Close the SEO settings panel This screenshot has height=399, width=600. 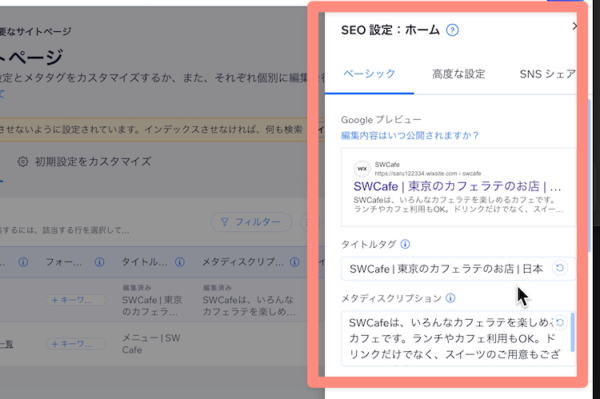[574, 26]
